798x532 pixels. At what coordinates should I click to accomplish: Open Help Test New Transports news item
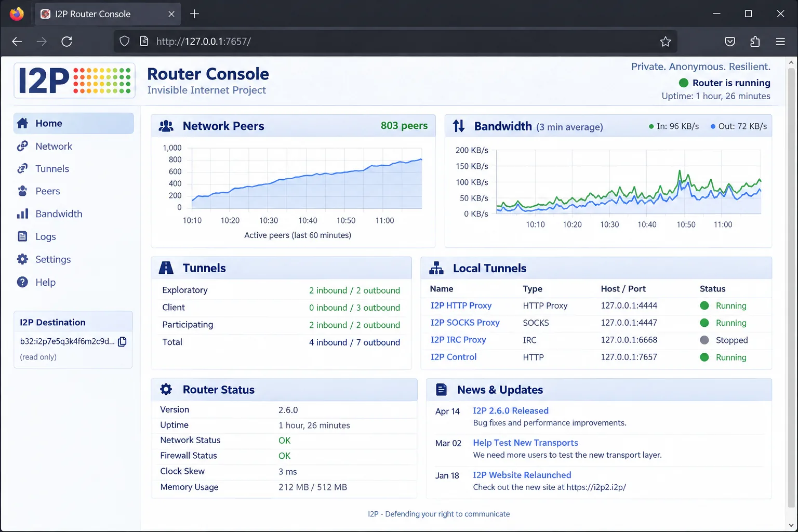click(x=525, y=443)
